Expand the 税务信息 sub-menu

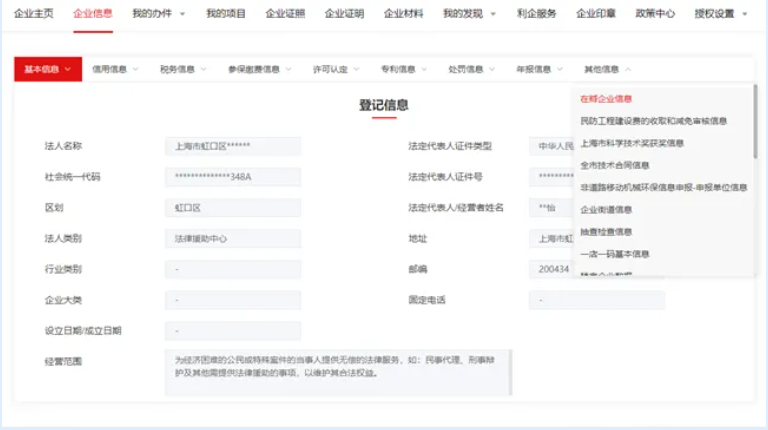183,69
